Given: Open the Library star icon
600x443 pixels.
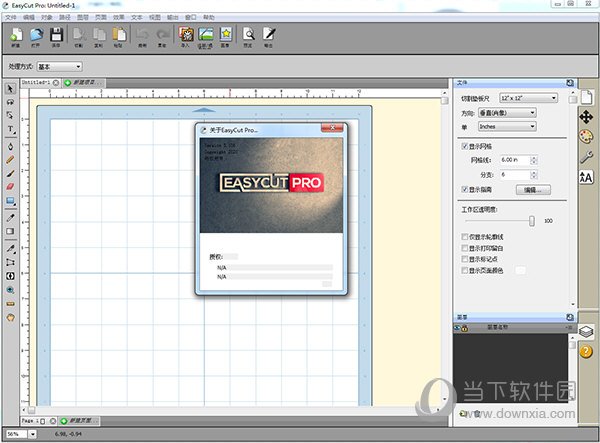Looking at the screenshot, I should (226, 35).
